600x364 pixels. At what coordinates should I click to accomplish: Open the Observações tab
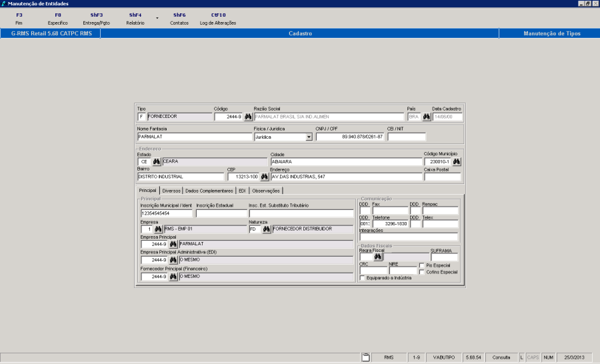[x=266, y=191]
